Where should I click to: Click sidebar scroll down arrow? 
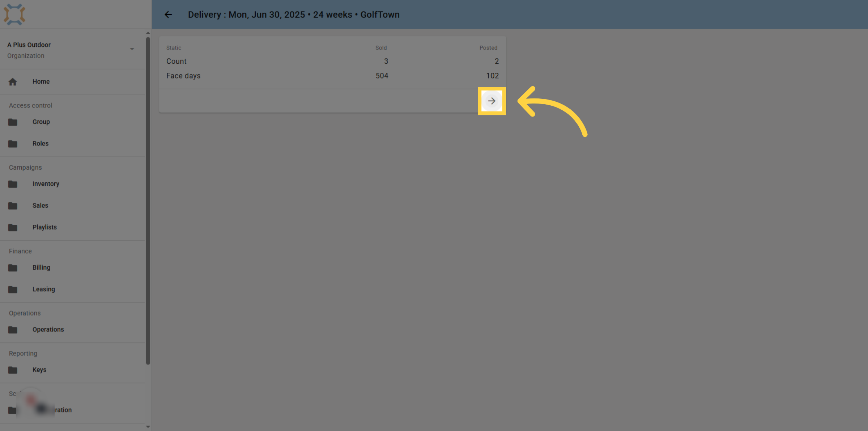pos(148,427)
